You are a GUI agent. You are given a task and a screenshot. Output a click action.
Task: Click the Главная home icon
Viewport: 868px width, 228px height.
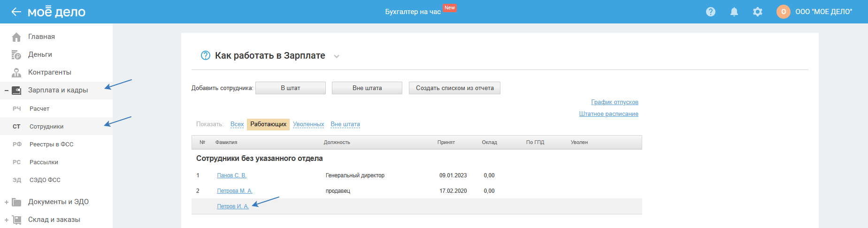pyautogui.click(x=16, y=37)
